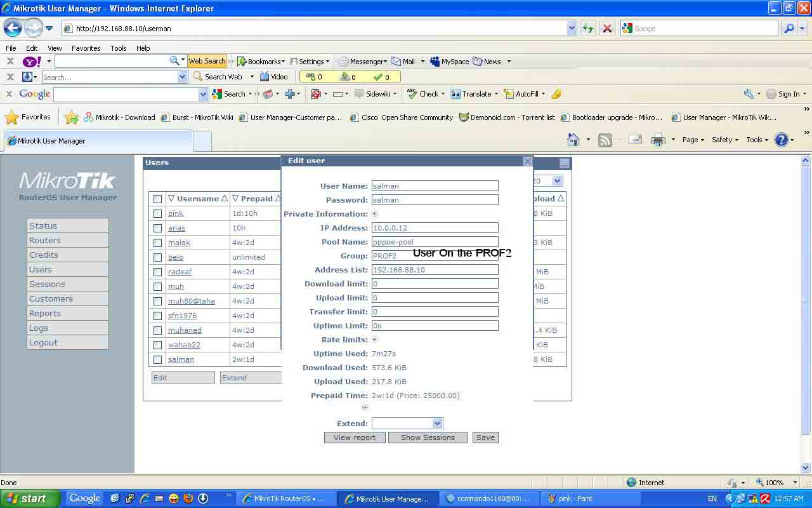Click the Firefox icon in quick launch
The height and width of the screenshot is (508, 812).
click(x=188, y=498)
